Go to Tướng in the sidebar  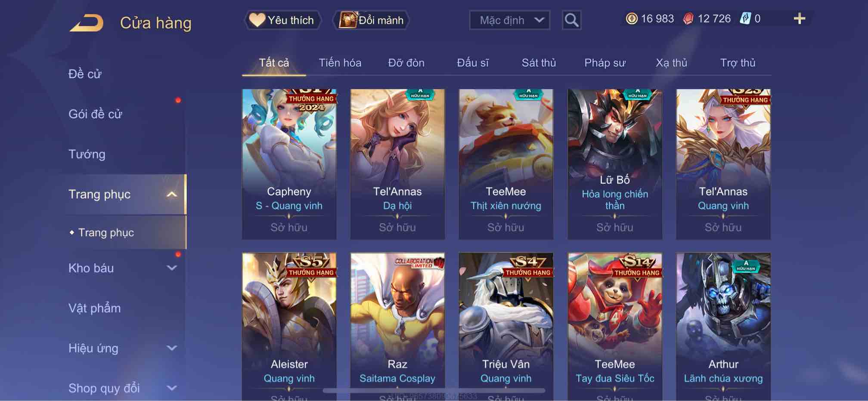coord(87,154)
